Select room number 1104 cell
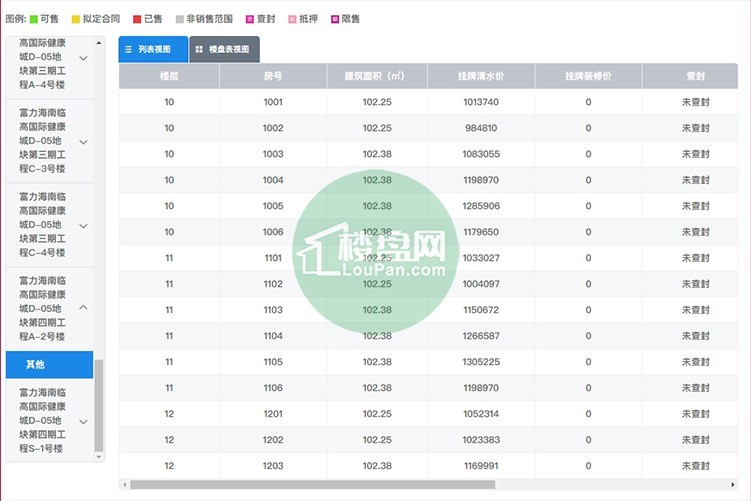The height and width of the screenshot is (501, 751). 273,336
